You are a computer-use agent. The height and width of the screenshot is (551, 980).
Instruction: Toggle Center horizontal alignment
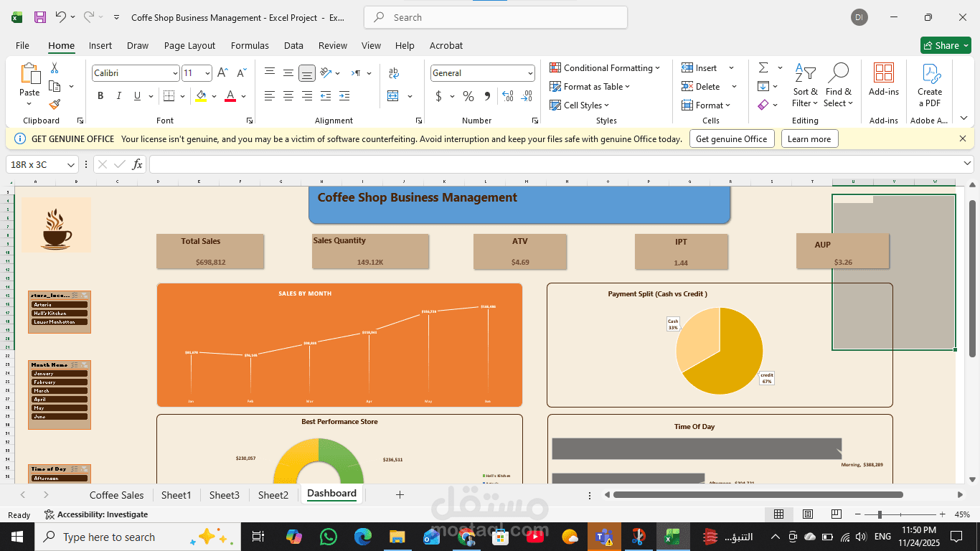tap(288, 96)
